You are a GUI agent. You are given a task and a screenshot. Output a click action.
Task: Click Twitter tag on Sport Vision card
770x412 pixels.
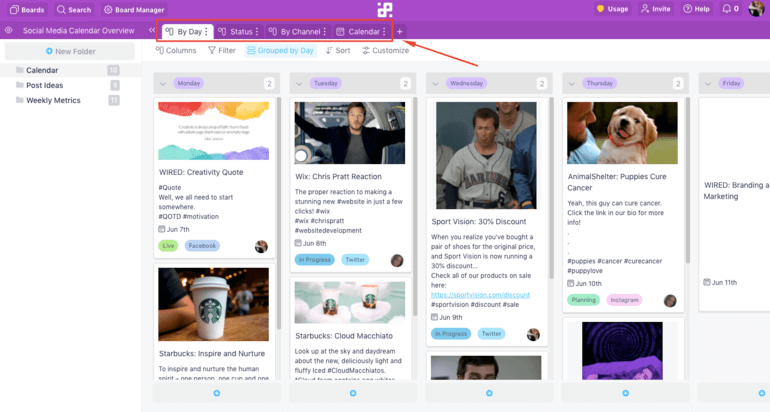[x=491, y=333]
